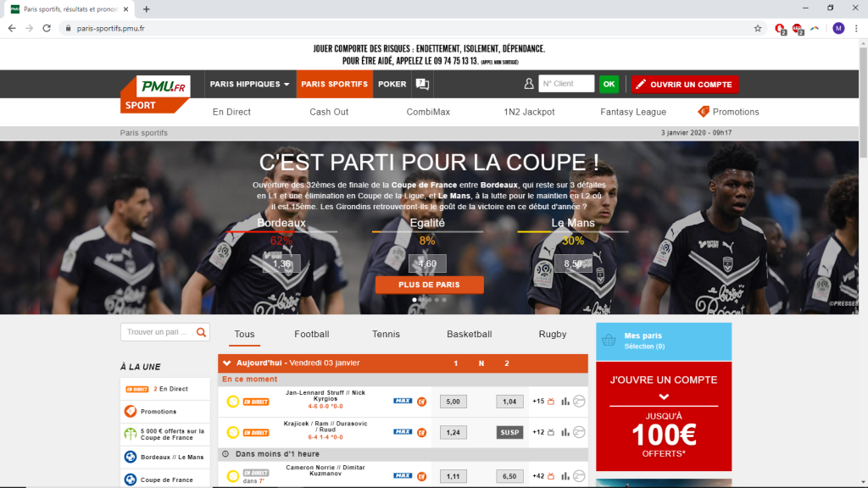
Task: Open the help chat icon beside Poker
Action: (x=422, y=84)
